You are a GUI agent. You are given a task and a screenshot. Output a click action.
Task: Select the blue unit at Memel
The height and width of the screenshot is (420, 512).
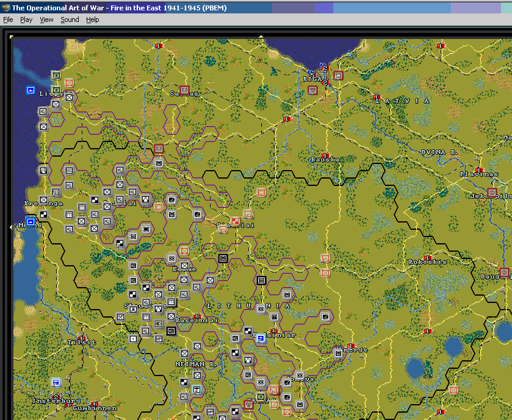(31, 222)
